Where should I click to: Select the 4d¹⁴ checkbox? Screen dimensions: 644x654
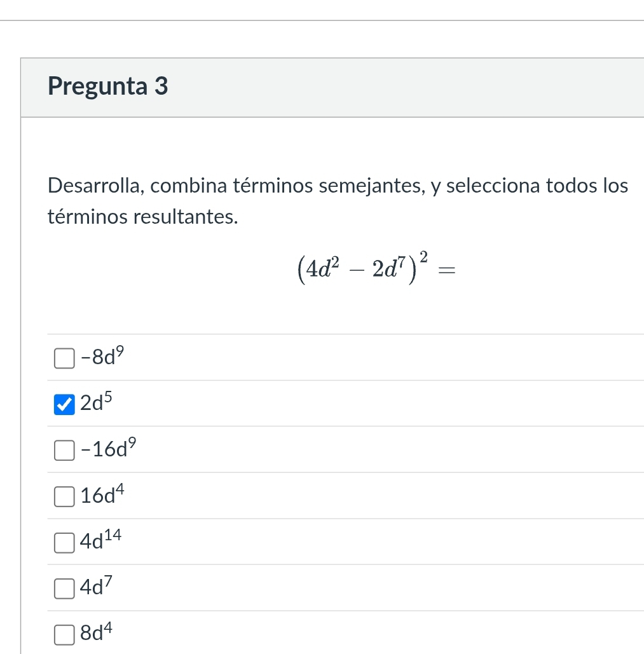pos(63,543)
